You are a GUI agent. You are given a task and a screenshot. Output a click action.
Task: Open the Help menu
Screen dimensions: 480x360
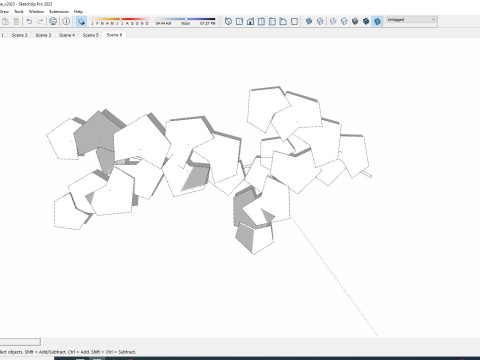pos(78,12)
